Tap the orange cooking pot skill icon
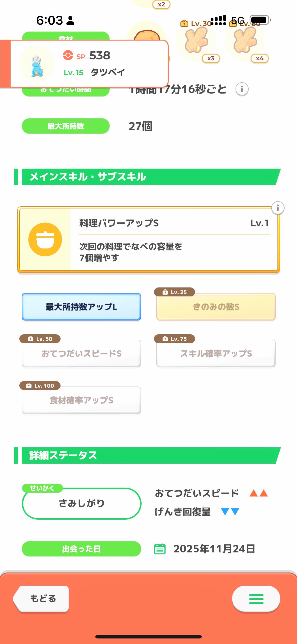This screenshot has height=644, width=297. tap(45, 239)
